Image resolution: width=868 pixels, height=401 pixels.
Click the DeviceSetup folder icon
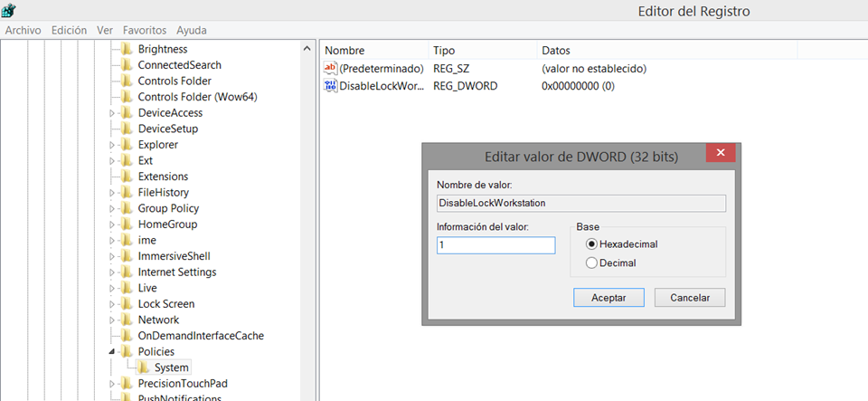127,129
